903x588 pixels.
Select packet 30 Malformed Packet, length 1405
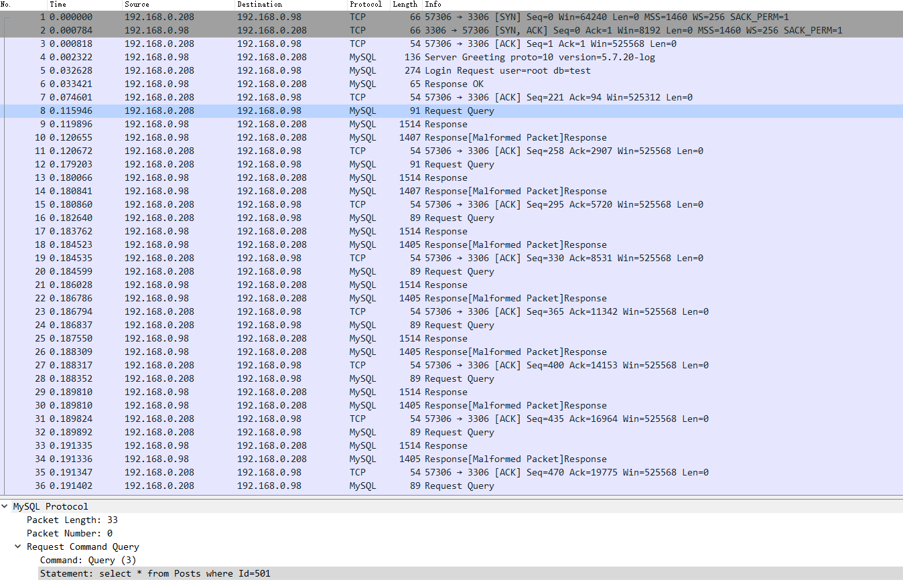click(x=451, y=405)
